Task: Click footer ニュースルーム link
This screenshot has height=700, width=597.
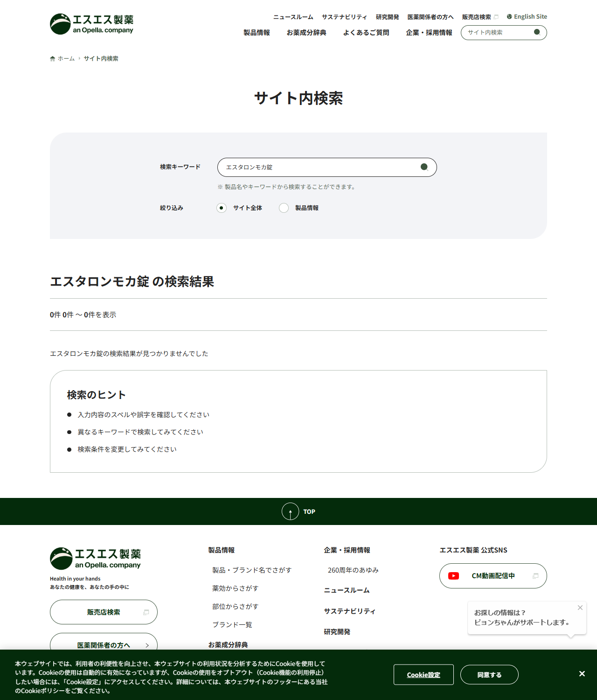Action: [x=347, y=590]
